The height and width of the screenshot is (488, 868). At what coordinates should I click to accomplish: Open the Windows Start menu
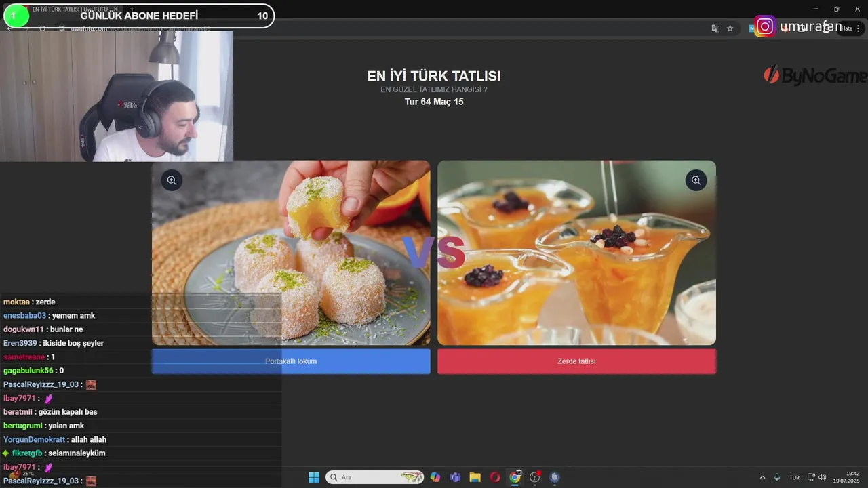tap(314, 477)
